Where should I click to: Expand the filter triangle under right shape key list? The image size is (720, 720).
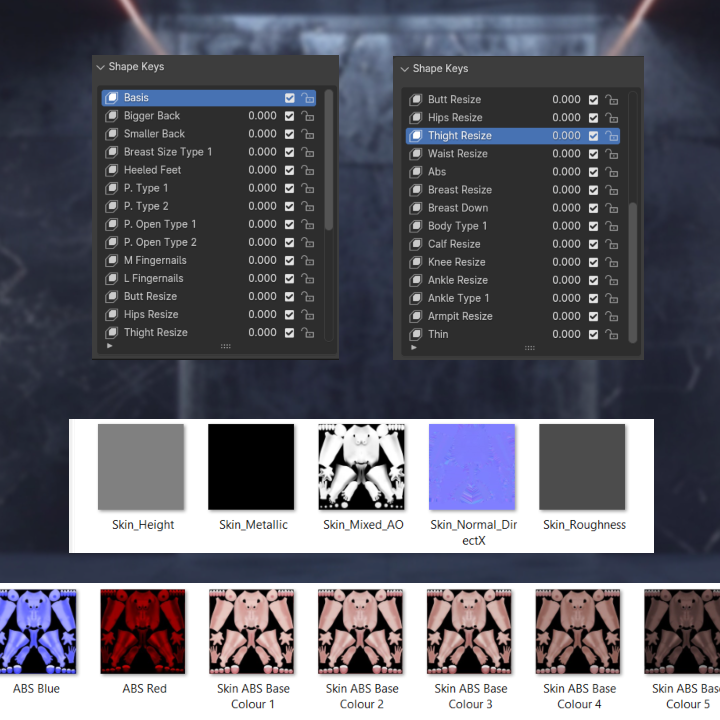414,348
